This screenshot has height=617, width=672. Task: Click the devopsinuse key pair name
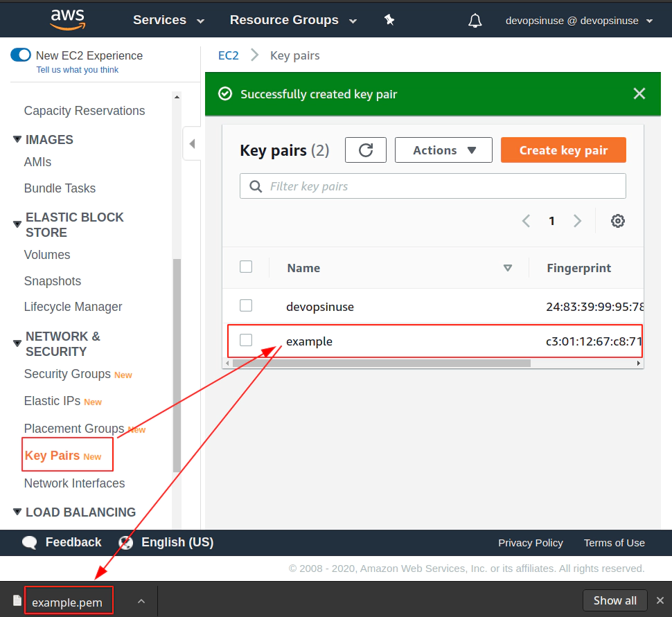pyautogui.click(x=320, y=307)
